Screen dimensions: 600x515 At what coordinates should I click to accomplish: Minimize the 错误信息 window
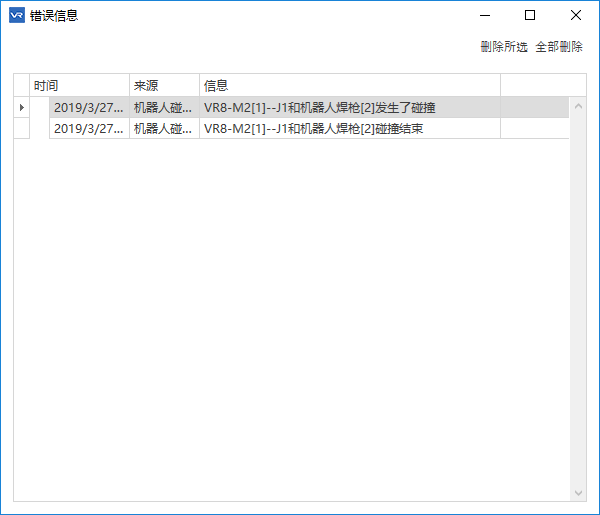pyautogui.click(x=484, y=16)
